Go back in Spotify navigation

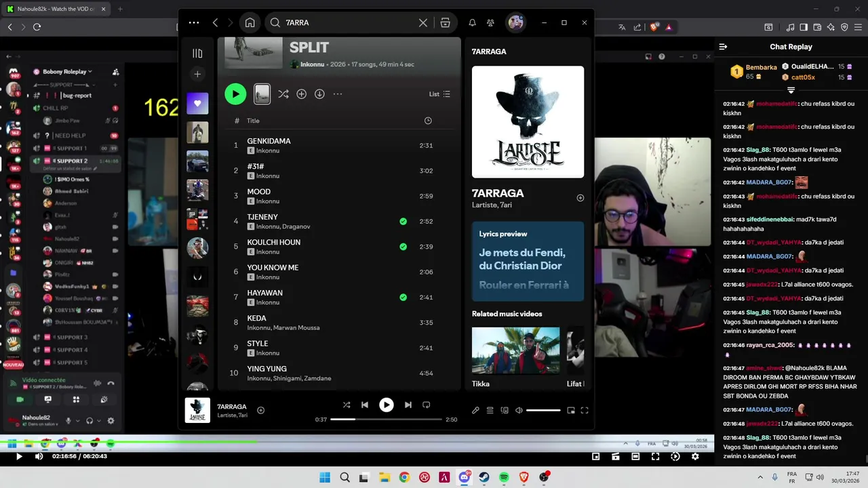pyautogui.click(x=215, y=22)
